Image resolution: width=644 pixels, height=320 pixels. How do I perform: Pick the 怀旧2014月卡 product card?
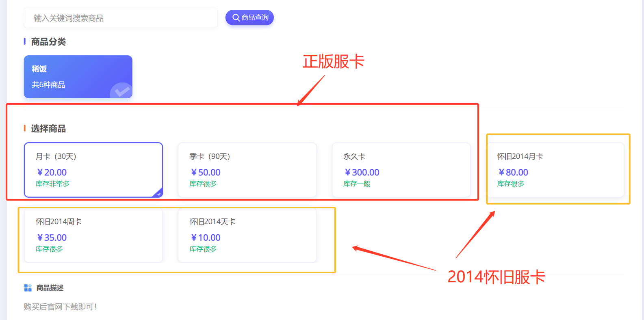pos(555,170)
